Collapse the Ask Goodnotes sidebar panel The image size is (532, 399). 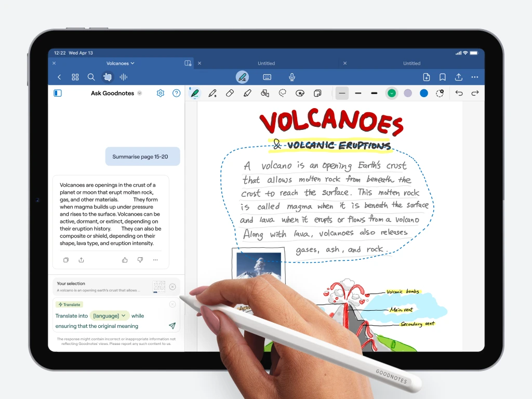coord(58,93)
